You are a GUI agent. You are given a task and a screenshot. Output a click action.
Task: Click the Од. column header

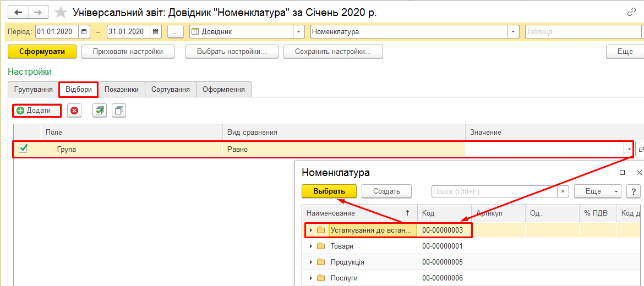(552, 213)
